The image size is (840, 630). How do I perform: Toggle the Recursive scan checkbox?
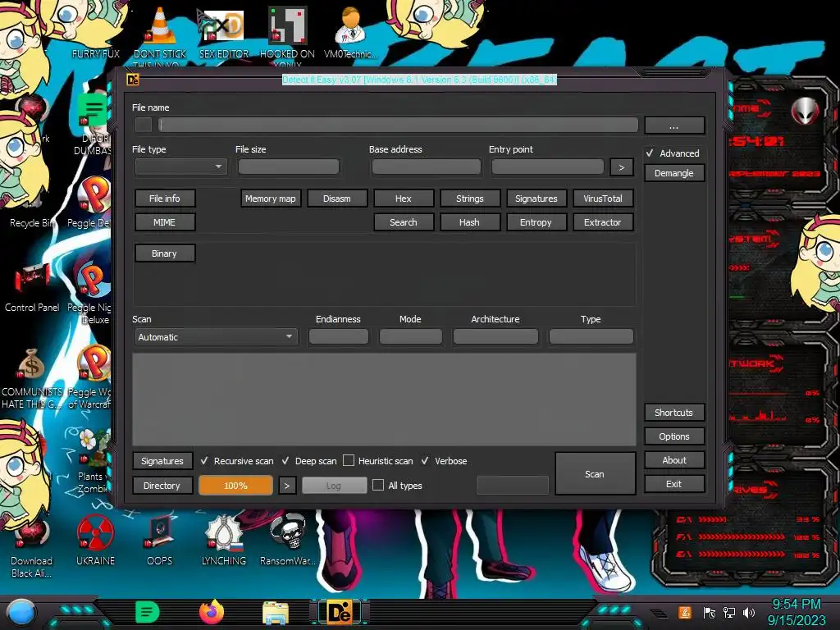pos(204,461)
